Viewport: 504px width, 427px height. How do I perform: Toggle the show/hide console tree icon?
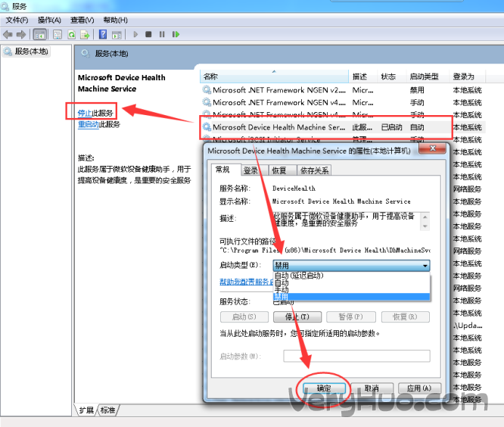[x=40, y=34]
